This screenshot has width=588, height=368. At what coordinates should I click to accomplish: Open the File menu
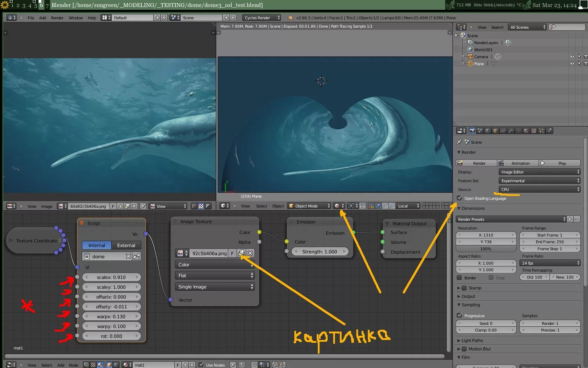[31, 18]
